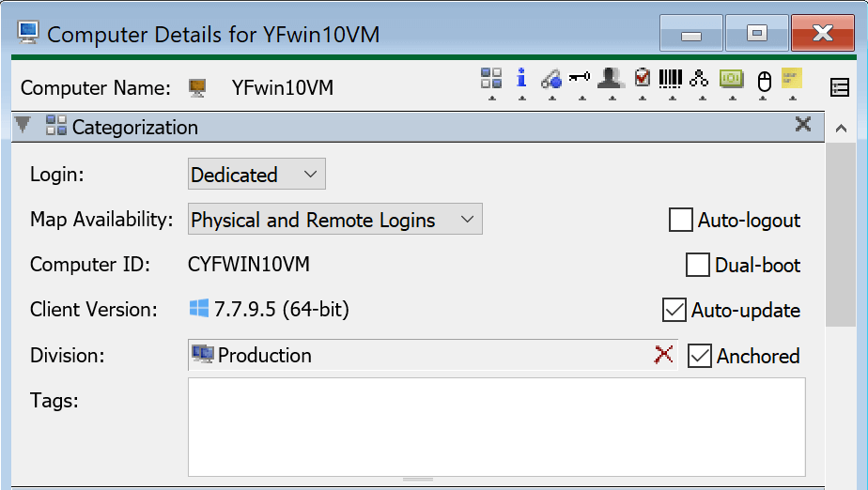Open the key icon pane

[x=581, y=78]
